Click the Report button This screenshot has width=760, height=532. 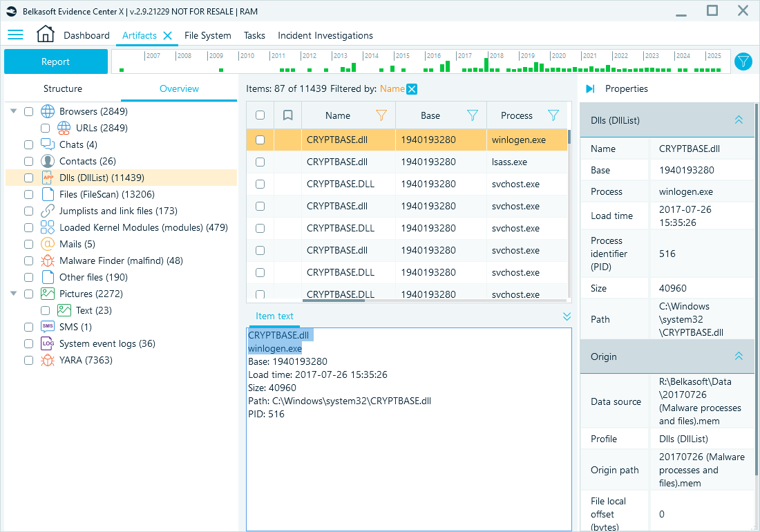coord(55,61)
